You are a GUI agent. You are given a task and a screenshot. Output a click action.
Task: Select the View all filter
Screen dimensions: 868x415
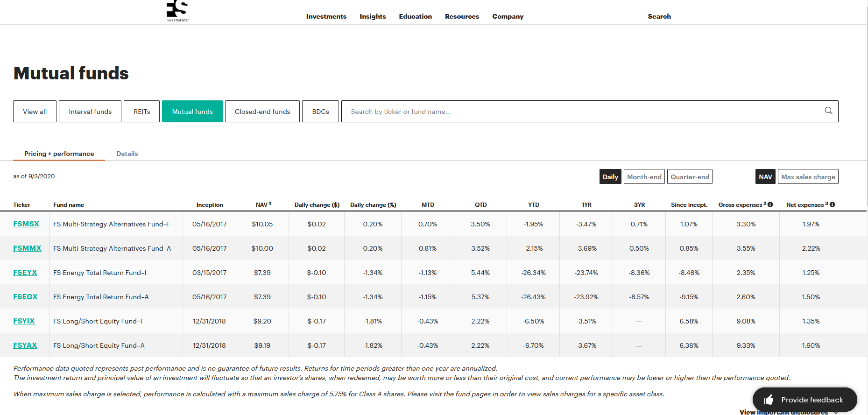(x=35, y=112)
